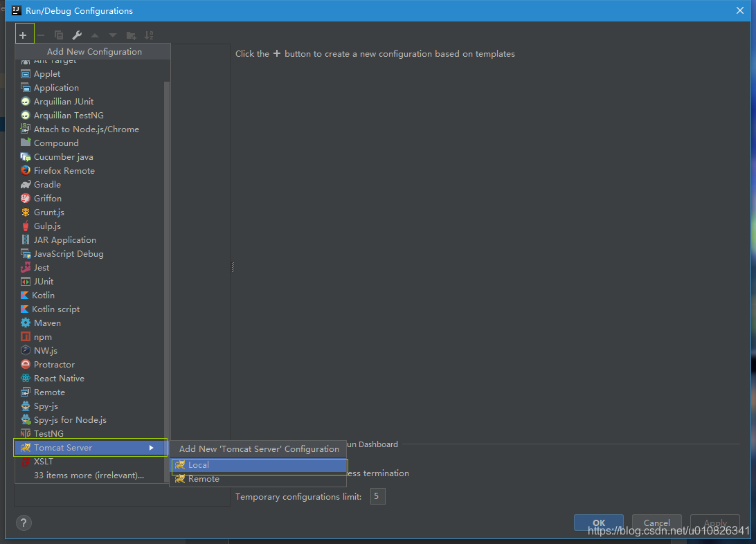Click the Move Up arrow icon
Screen dimensions: 756x544
point(95,35)
